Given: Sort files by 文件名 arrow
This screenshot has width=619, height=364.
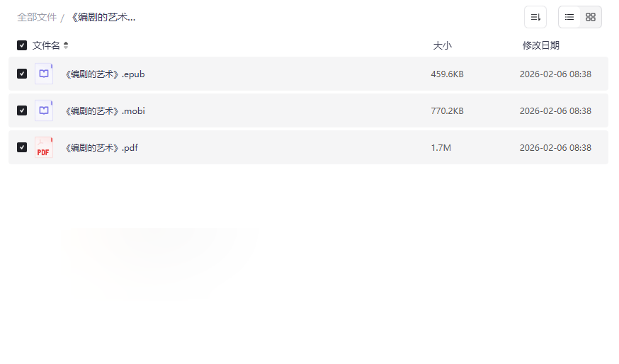Looking at the screenshot, I should coord(66,45).
